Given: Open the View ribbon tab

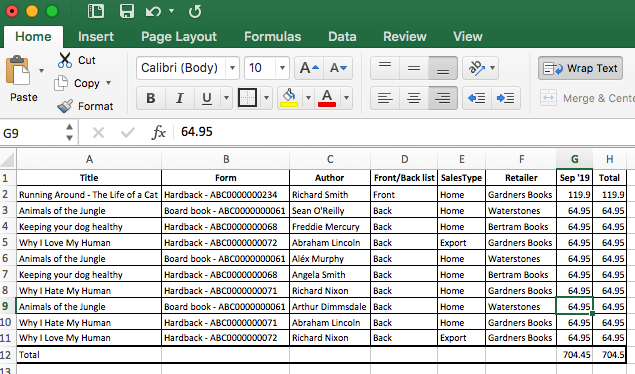Looking at the screenshot, I should coord(468,36).
